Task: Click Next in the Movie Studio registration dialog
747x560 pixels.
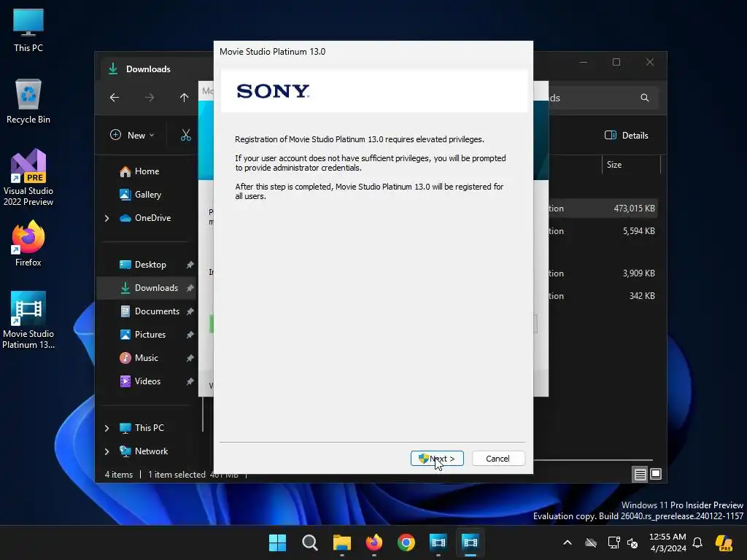Action: [437, 459]
